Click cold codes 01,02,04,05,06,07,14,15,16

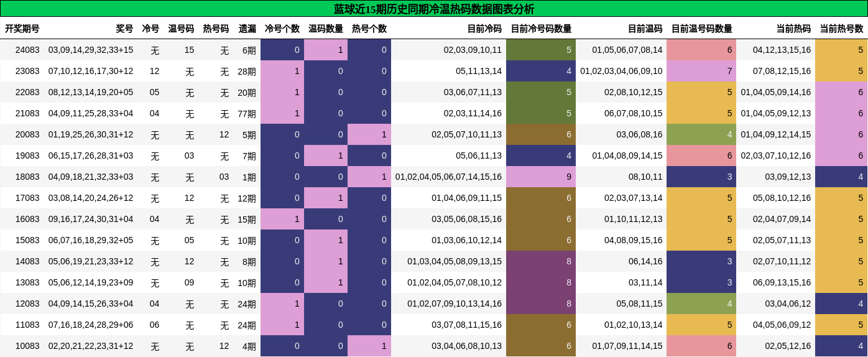click(448, 177)
